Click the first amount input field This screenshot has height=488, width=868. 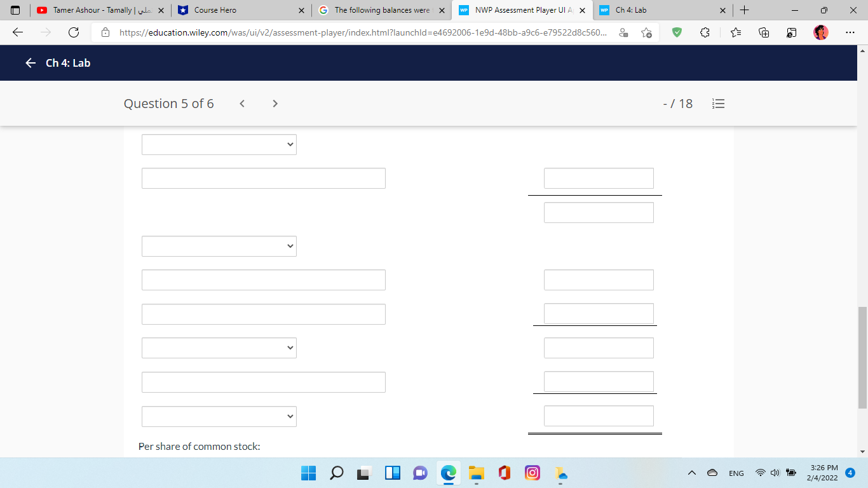(599, 178)
